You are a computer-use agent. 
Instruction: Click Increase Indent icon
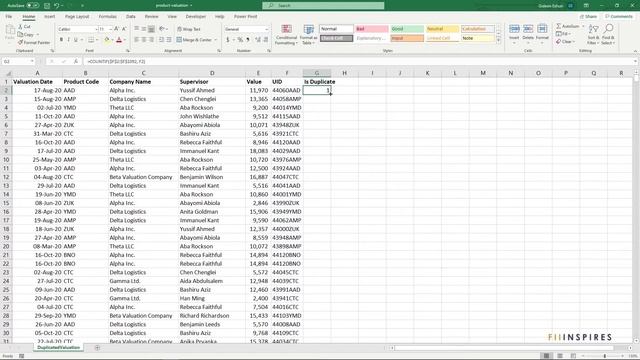tap(169, 40)
